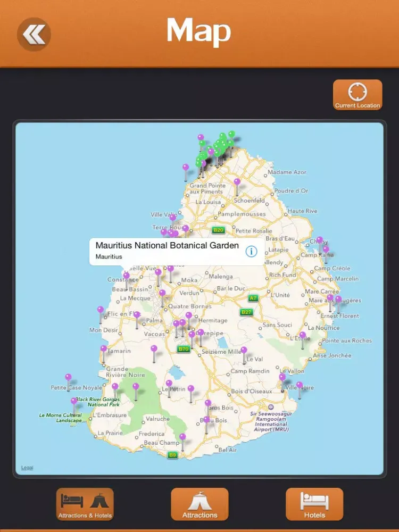Select the purple pin near Camp Rafia
The height and width of the screenshot is (532, 399).
326,250
